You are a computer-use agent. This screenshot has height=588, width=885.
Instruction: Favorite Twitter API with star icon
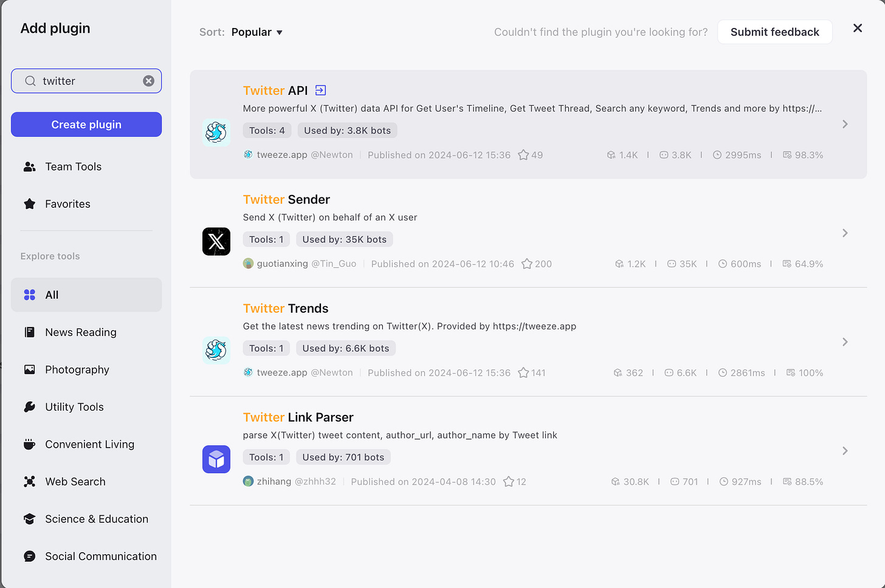pyautogui.click(x=523, y=155)
